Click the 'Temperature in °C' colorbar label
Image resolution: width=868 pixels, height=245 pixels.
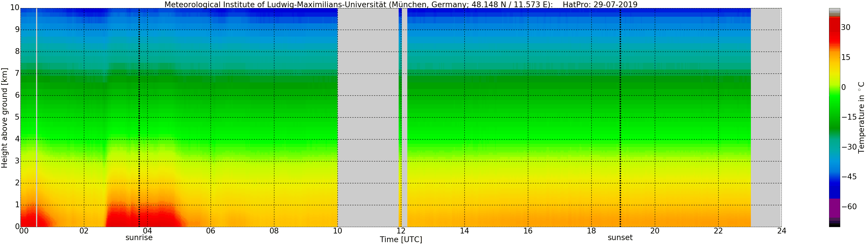pyautogui.click(x=862, y=117)
